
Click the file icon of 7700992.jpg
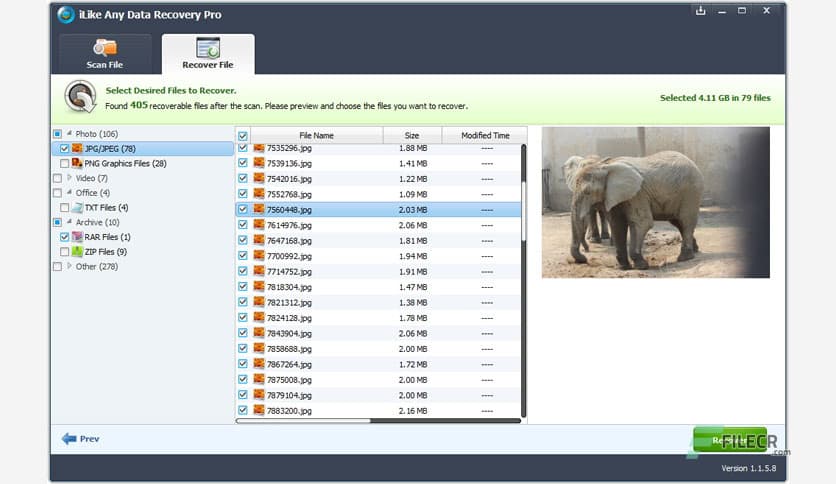pyautogui.click(x=259, y=256)
